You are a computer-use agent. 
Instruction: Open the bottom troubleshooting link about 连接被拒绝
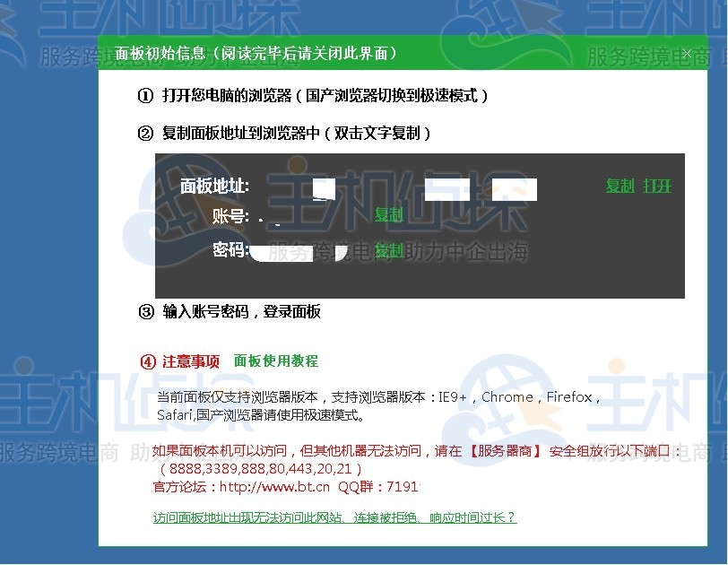pos(336,518)
